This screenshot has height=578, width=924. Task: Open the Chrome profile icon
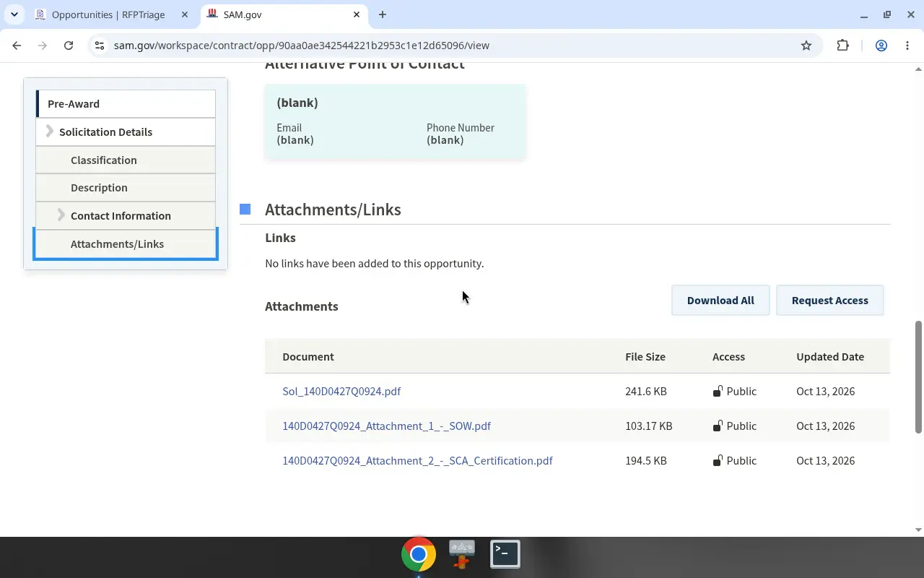pyautogui.click(x=881, y=45)
